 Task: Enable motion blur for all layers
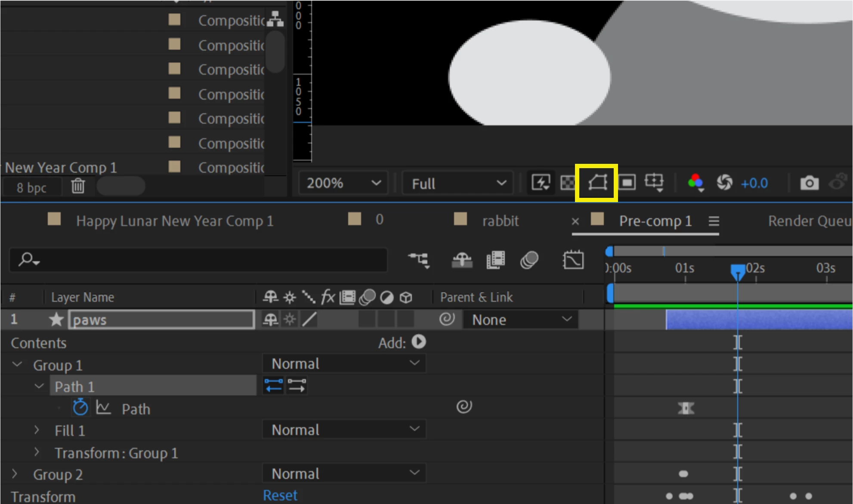tap(529, 260)
